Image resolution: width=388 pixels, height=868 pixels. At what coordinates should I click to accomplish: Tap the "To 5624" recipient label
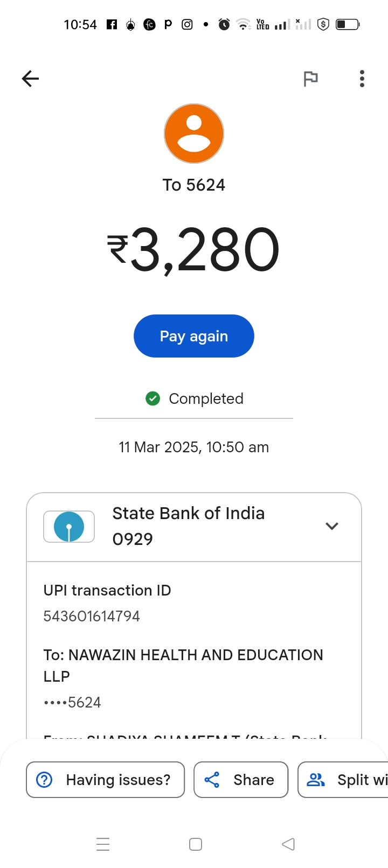pyautogui.click(x=194, y=185)
